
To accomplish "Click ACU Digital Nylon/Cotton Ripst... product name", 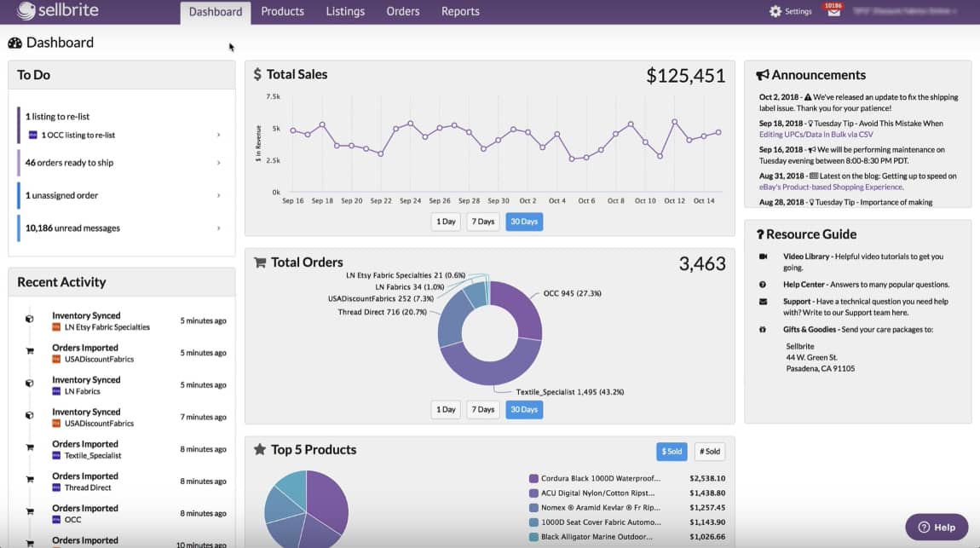I will pos(597,493).
